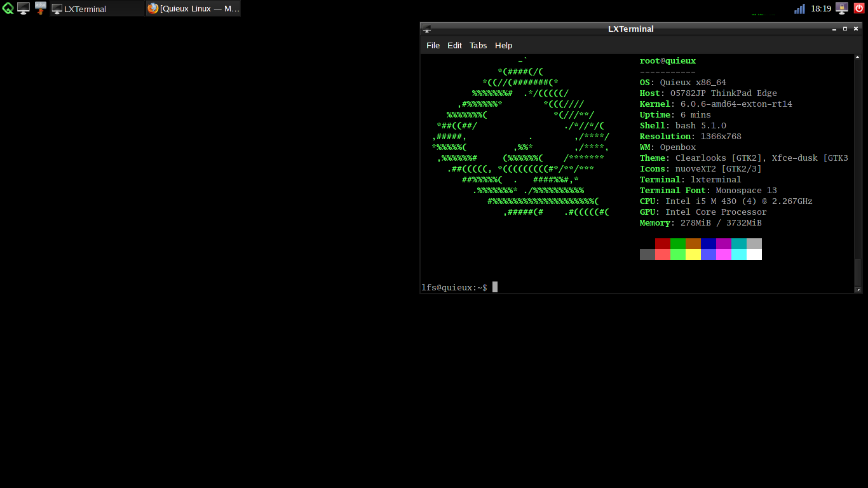This screenshot has width=868, height=488.
Task: Click the show desktop monitor icon
Action: pyautogui.click(x=24, y=8)
